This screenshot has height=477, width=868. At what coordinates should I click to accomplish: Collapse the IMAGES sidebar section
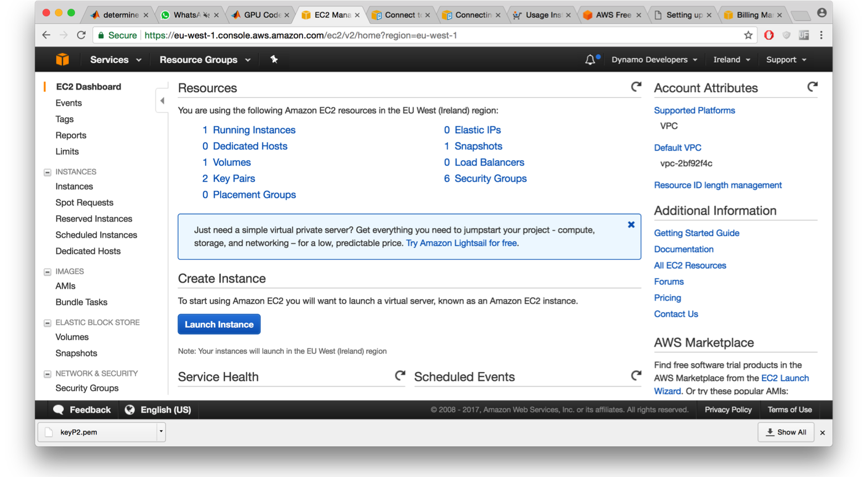[x=48, y=272]
